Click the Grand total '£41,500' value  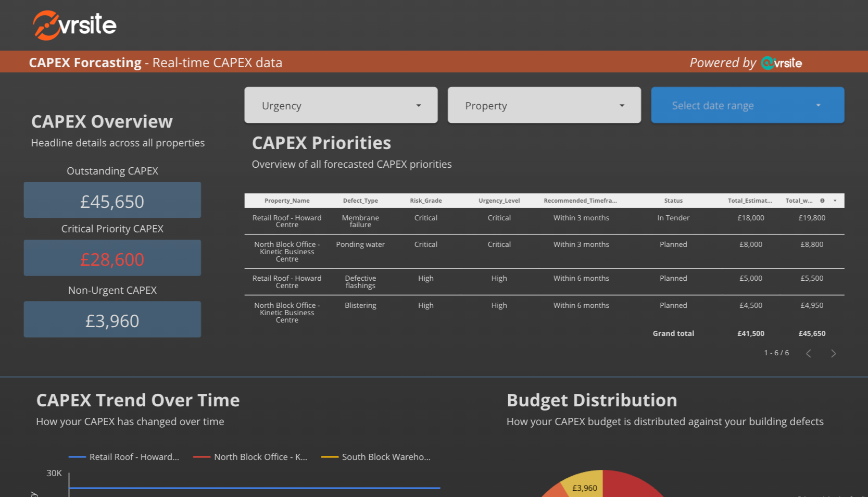tap(751, 333)
